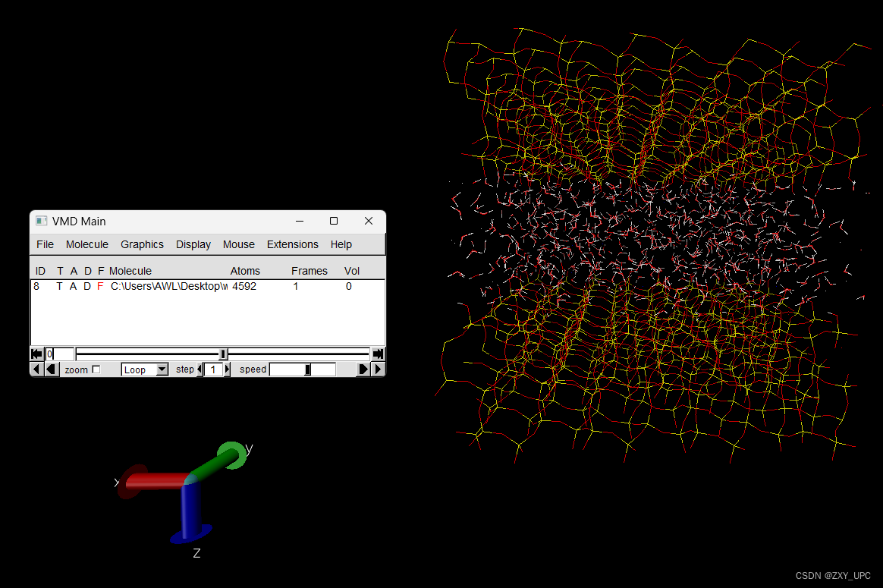Decrease the step value with the left arrow

(200, 369)
